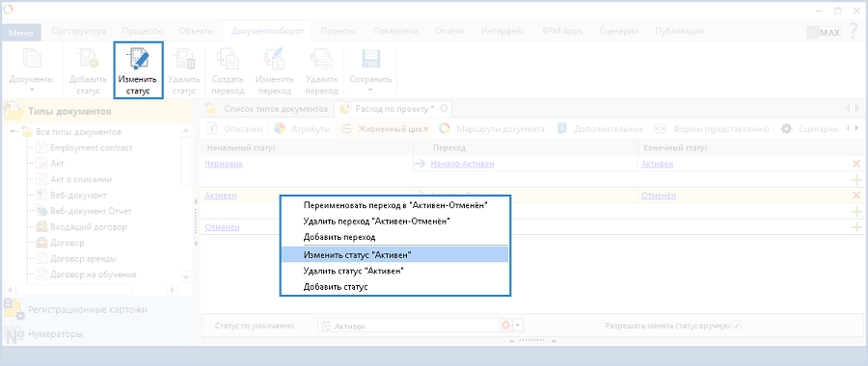Click the Изменить статус ribbon button
The width and height of the screenshot is (868, 366).
click(138, 70)
